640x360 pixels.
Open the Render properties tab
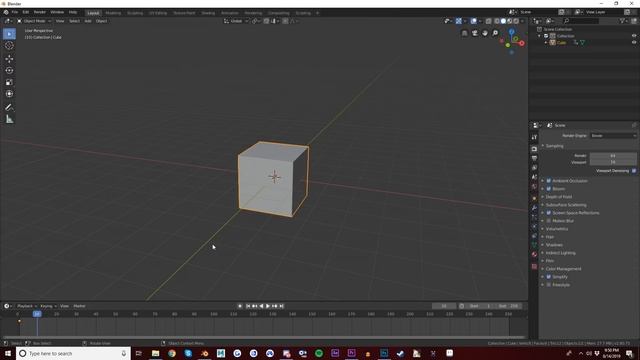[x=534, y=149]
